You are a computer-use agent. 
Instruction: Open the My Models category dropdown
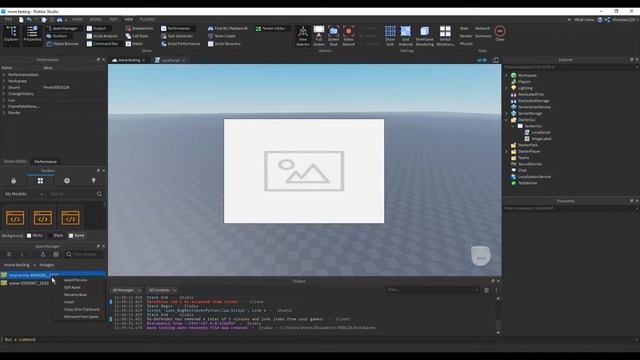[24, 194]
